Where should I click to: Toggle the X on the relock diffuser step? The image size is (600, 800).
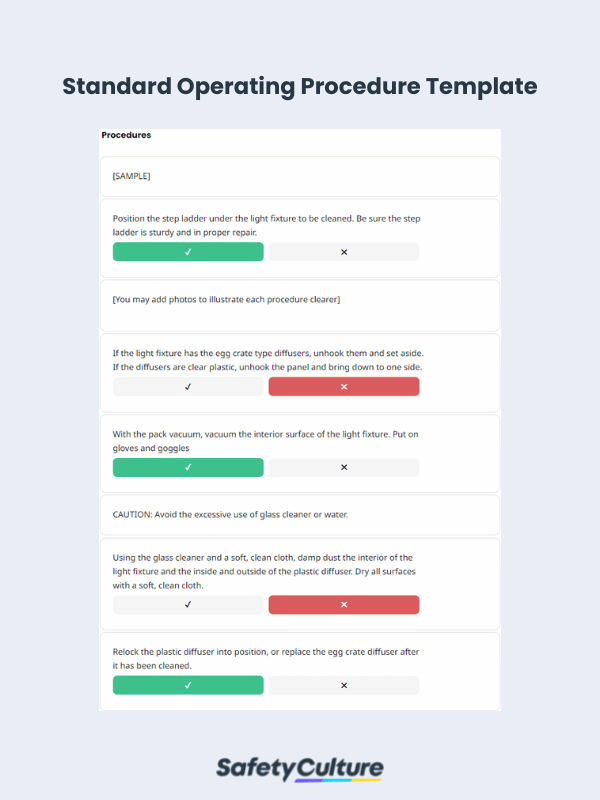(x=343, y=685)
